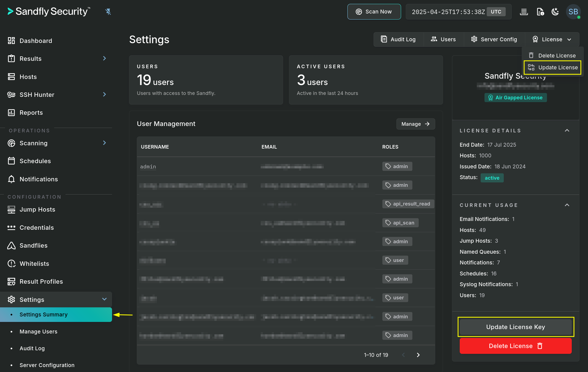Open Whitelists in the sidebar
This screenshot has width=588, height=372.
pyautogui.click(x=34, y=264)
